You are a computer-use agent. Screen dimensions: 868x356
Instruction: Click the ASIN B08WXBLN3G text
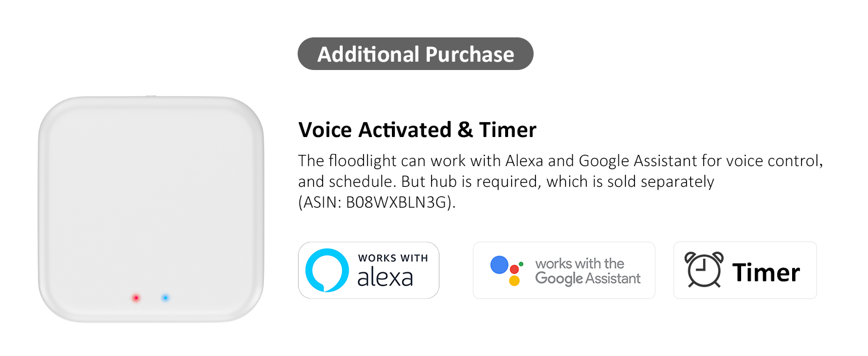point(376,202)
